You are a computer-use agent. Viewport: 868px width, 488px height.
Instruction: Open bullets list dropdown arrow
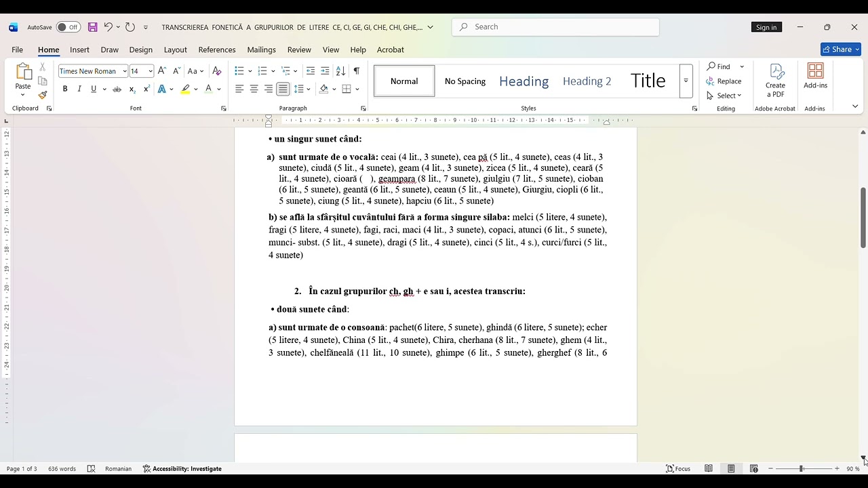(250, 71)
